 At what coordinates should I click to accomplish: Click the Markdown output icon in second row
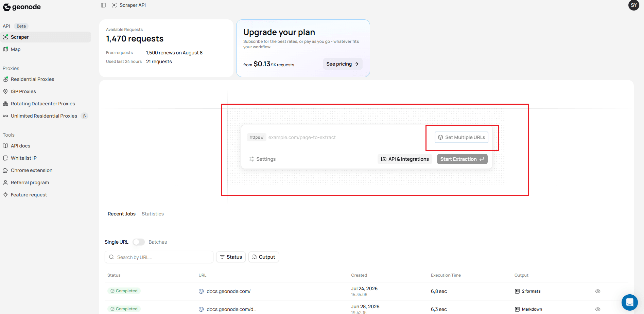517,309
